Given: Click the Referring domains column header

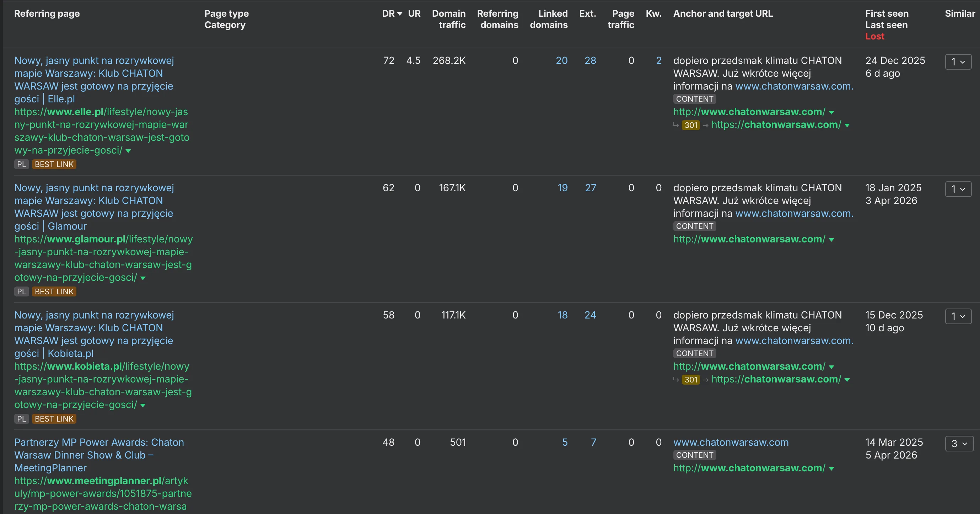Looking at the screenshot, I should 497,19.
